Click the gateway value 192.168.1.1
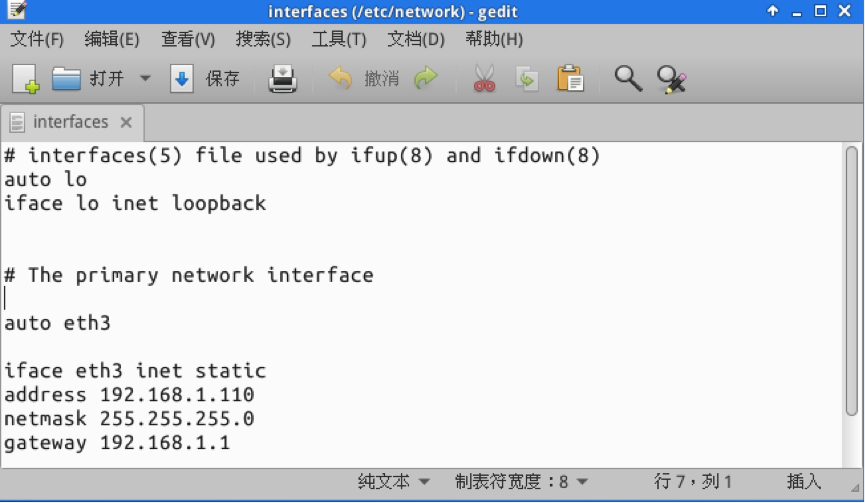865x503 pixels. point(164,443)
